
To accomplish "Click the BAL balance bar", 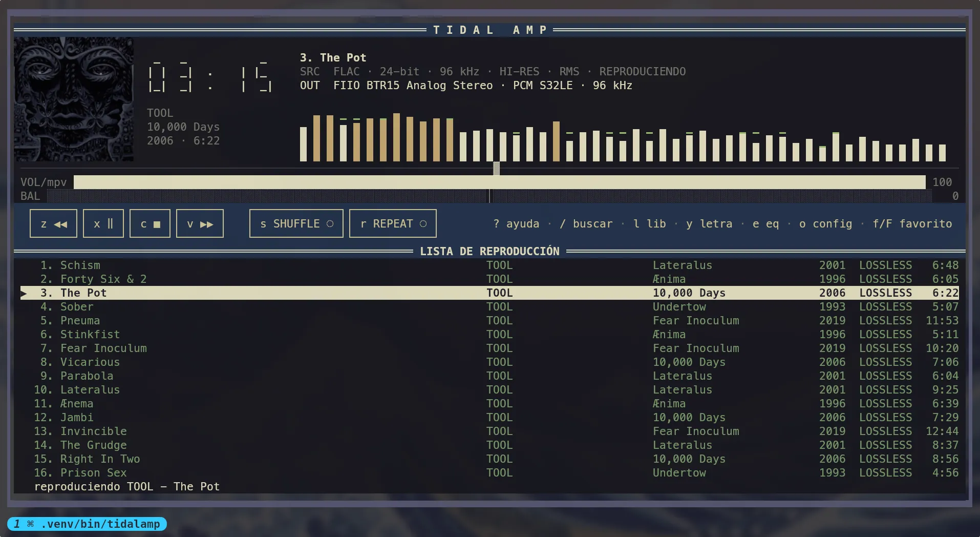I will pyautogui.click(x=489, y=196).
